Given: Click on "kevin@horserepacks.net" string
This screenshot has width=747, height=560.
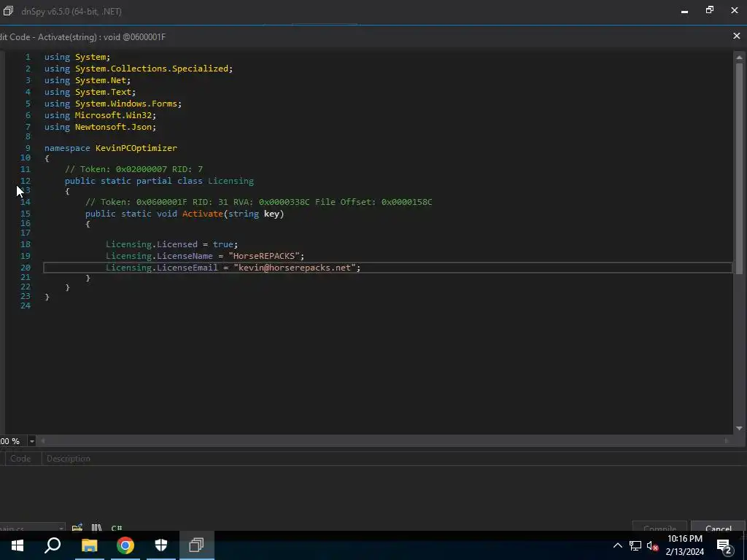Looking at the screenshot, I should [295, 268].
